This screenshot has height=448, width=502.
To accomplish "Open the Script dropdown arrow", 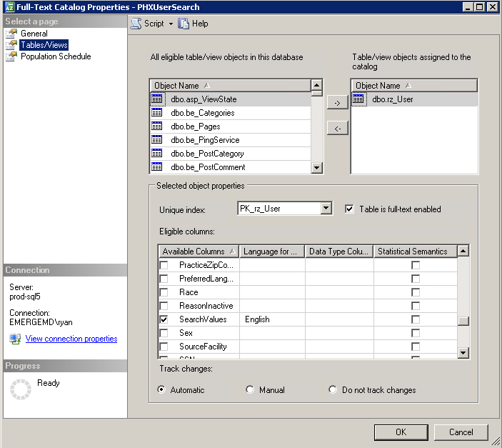I will (171, 24).
